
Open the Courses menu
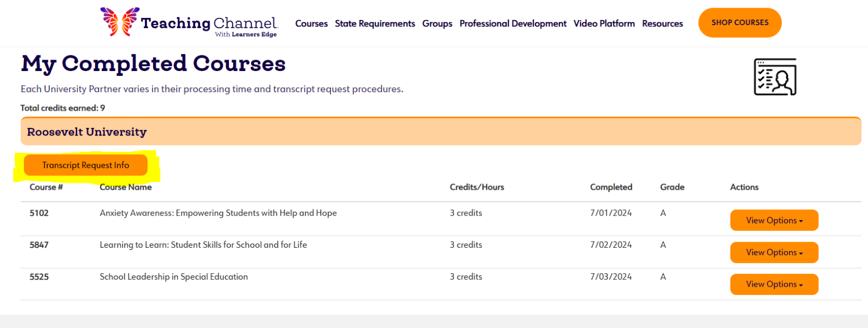click(x=311, y=23)
